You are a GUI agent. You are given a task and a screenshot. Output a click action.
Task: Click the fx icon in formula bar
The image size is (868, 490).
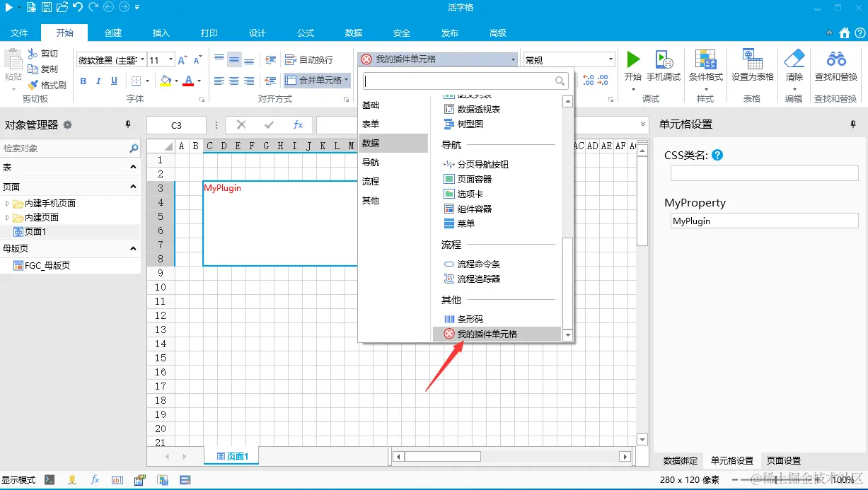298,124
